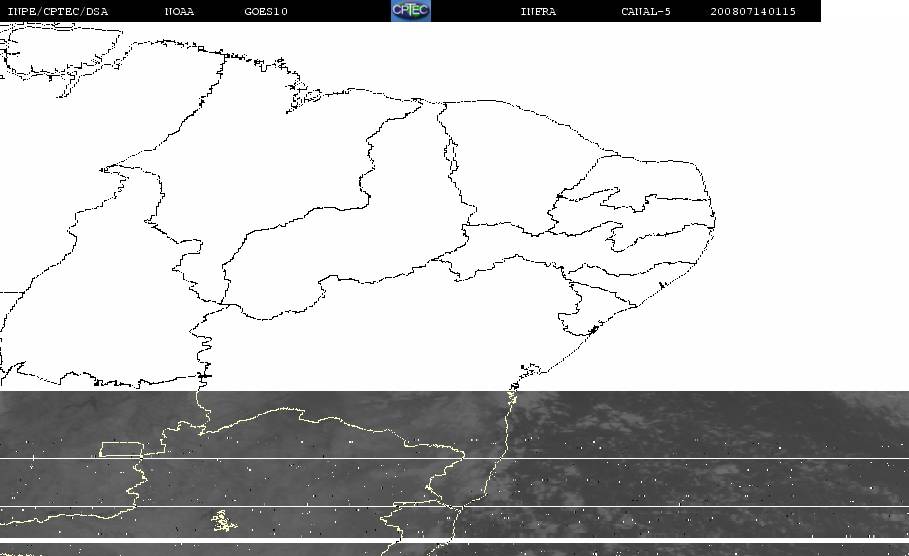Click the INPE/CPTEC/DSA header text
The width and height of the screenshot is (909, 556).
click(x=58, y=12)
